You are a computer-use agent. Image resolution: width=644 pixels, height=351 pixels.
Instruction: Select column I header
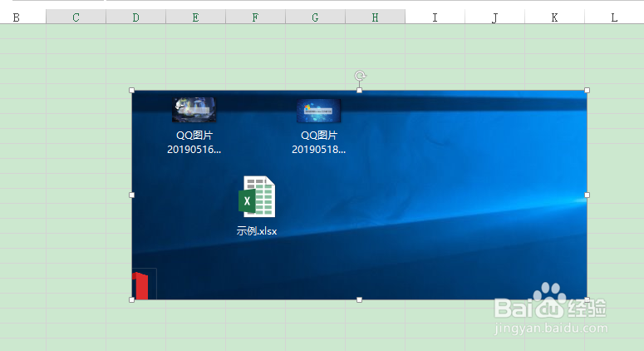pos(435,17)
